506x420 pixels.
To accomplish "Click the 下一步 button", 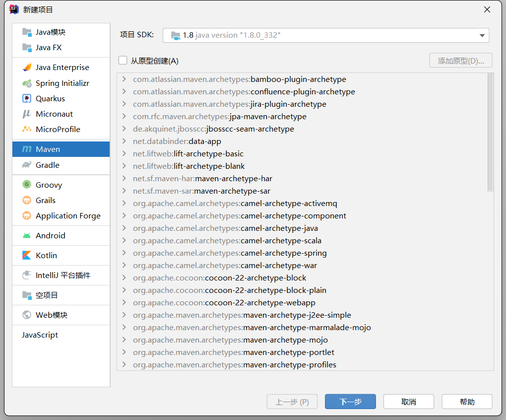I will click(x=350, y=402).
